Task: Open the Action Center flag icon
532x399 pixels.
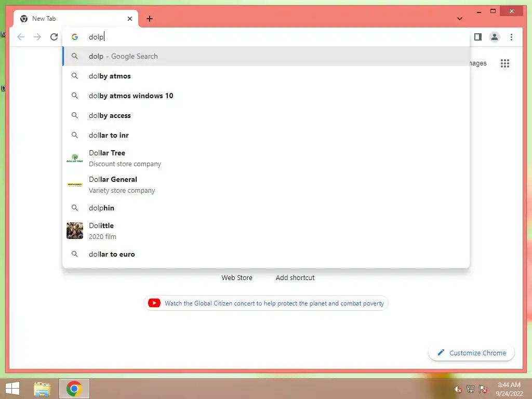Action: [483, 389]
